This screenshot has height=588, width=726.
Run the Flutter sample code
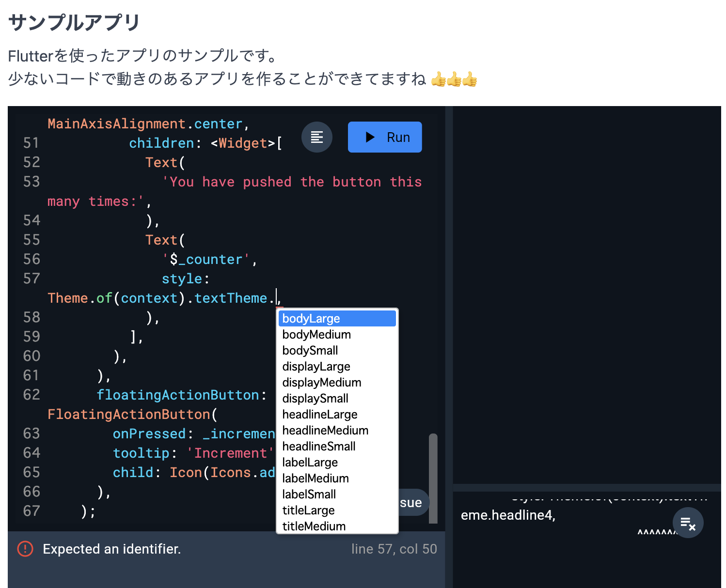[x=385, y=137]
